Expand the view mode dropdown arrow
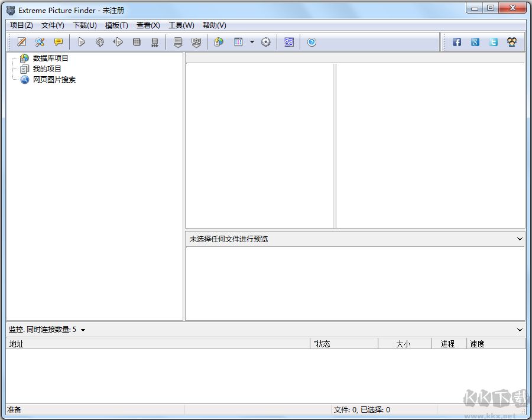The image size is (532, 420). 252,41
